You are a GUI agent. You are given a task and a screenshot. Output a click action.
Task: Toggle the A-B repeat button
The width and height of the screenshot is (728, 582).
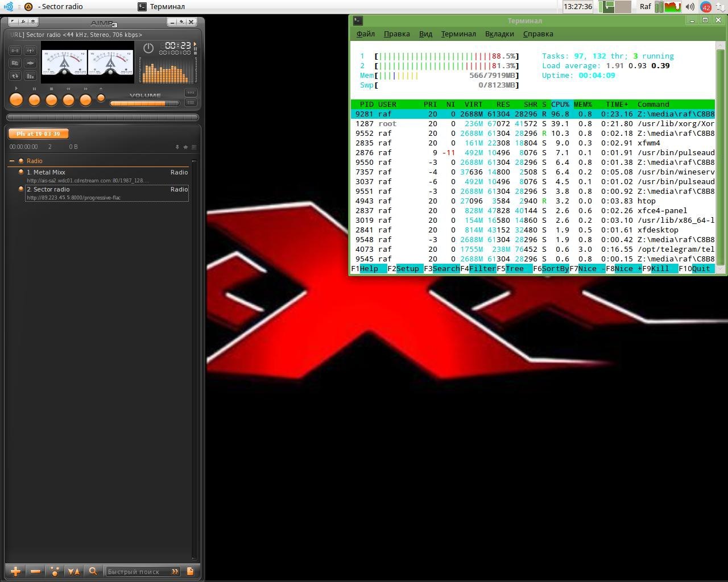15,51
